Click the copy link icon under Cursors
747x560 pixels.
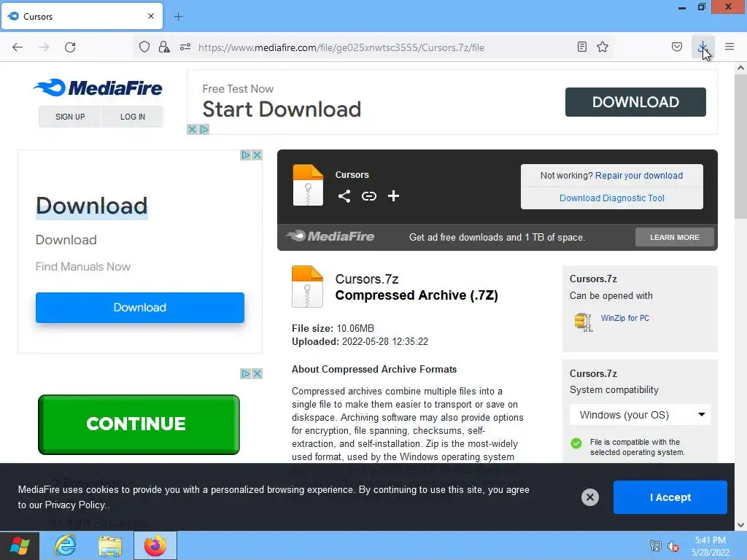368,195
